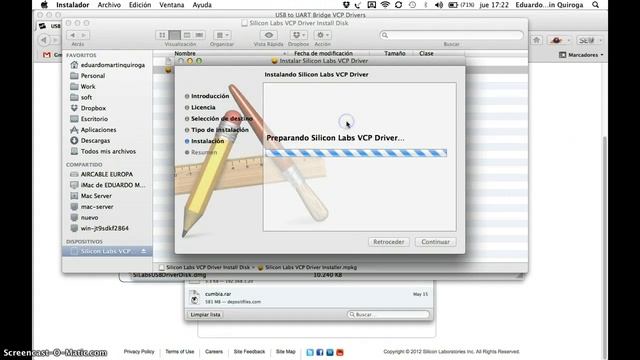Open the Instalador menu
640x360 pixels.
click(x=73, y=5)
